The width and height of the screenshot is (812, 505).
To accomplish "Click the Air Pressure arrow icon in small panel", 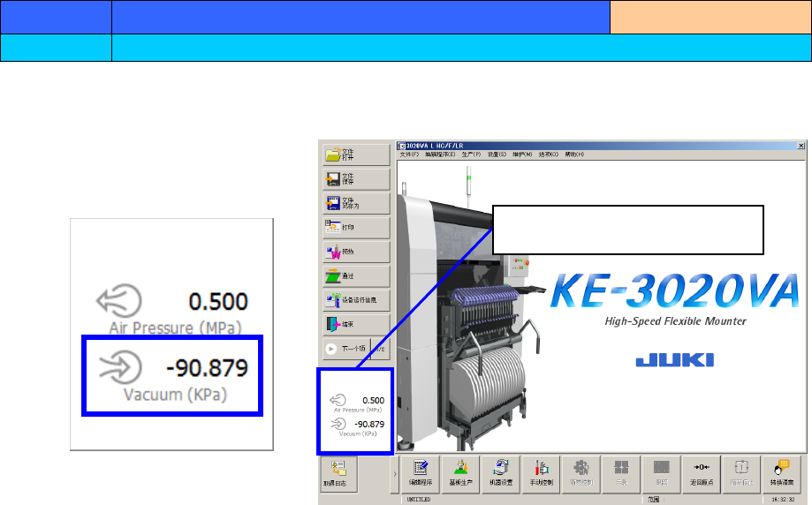I will click(x=338, y=400).
